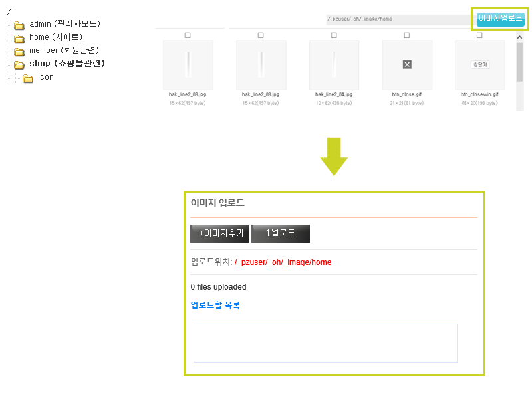
Task: Click the X icon of btn_close.gif
Action: point(407,64)
